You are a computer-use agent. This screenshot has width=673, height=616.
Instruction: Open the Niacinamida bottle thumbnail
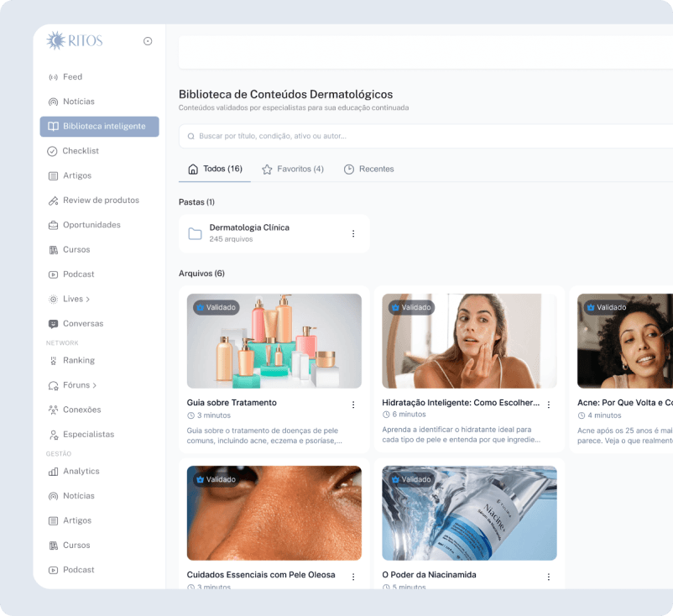(470, 513)
